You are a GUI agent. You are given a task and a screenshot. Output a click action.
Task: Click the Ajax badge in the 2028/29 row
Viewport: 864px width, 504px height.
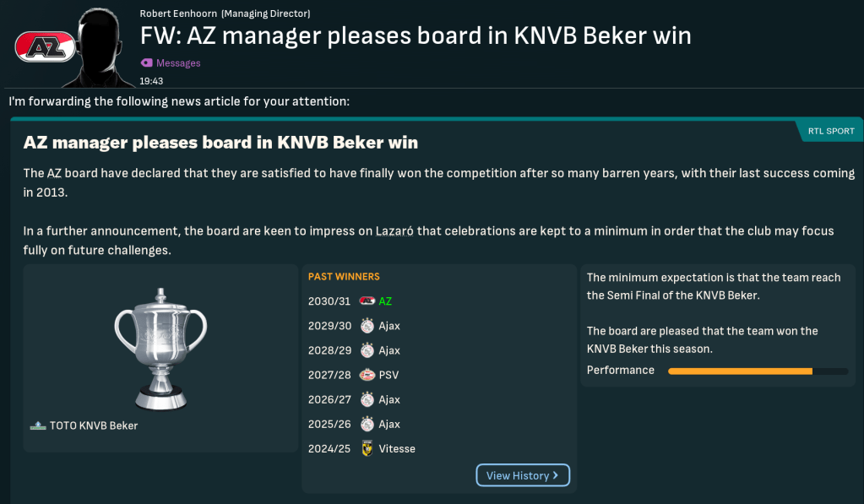tap(367, 350)
